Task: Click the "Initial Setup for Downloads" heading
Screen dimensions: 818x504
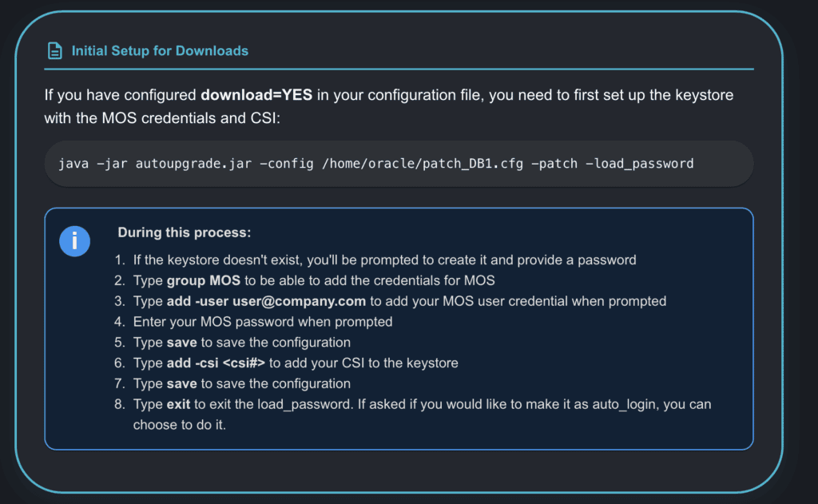Action: pos(160,51)
